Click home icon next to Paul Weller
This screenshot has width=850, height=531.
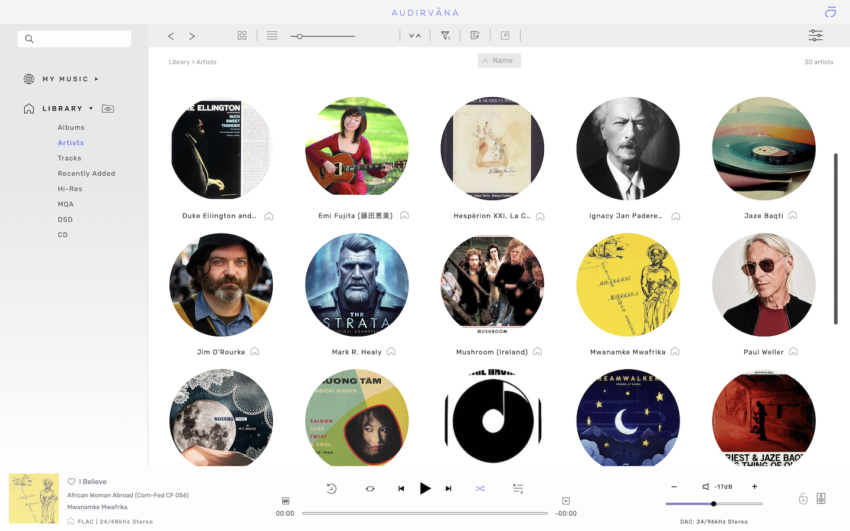point(793,352)
